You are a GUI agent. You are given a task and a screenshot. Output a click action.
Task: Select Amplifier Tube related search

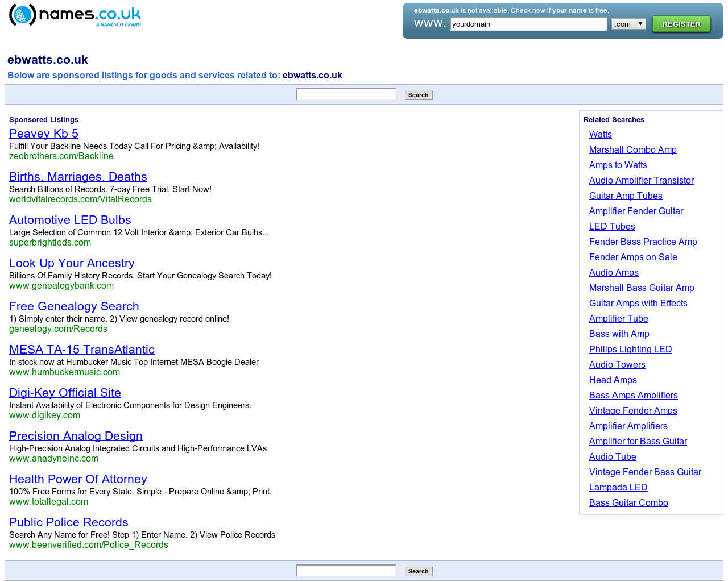pos(619,319)
